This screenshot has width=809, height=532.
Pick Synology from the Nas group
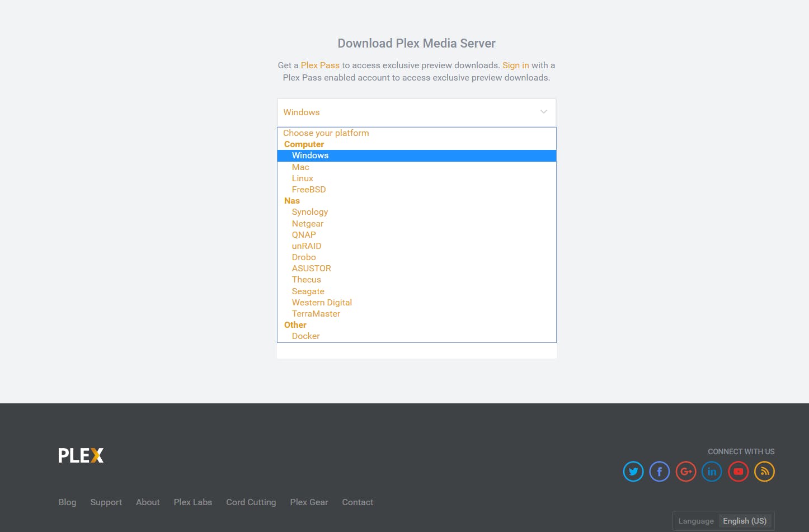[417, 212]
